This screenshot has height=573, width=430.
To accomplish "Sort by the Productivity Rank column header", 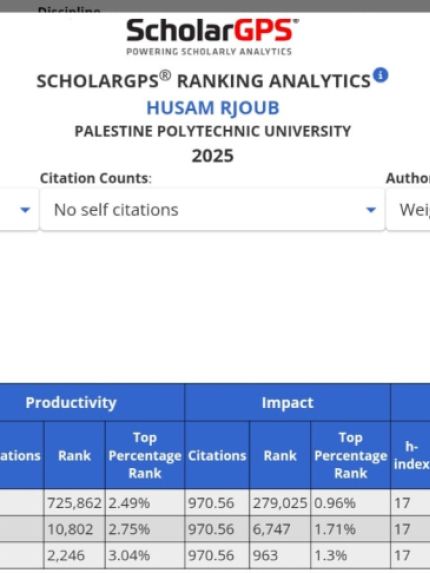I will [x=75, y=455].
